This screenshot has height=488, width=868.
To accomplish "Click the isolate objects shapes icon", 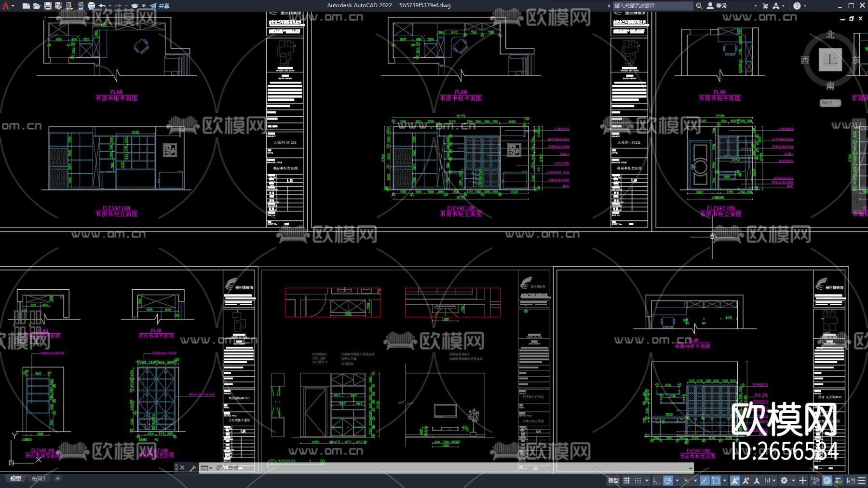I will click(x=815, y=480).
